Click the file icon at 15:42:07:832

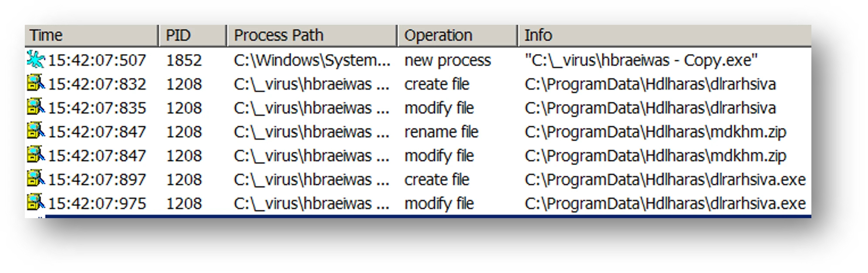coord(36,83)
